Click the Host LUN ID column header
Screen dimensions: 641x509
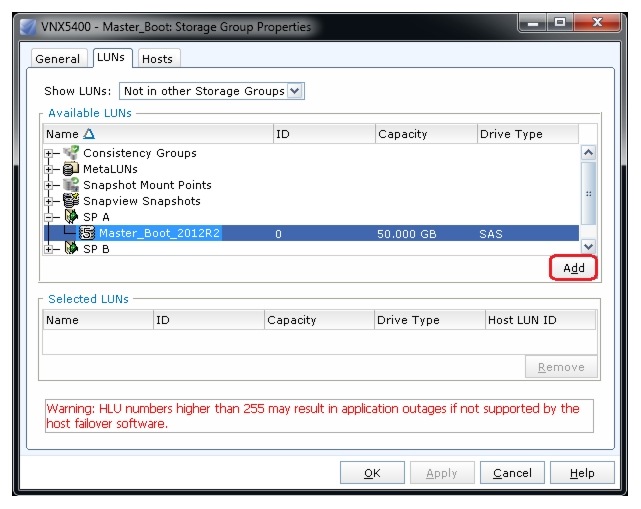click(540, 320)
